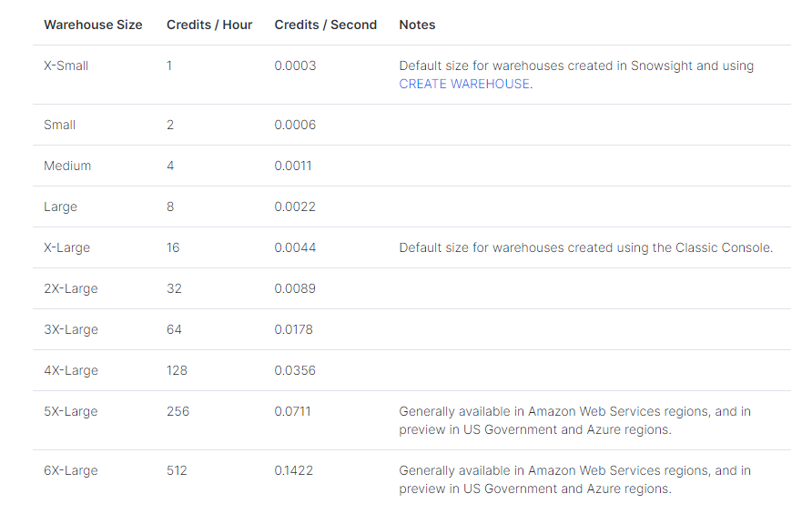Select the 0.0178 credits per second cell

pyautogui.click(x=293, y=329)
